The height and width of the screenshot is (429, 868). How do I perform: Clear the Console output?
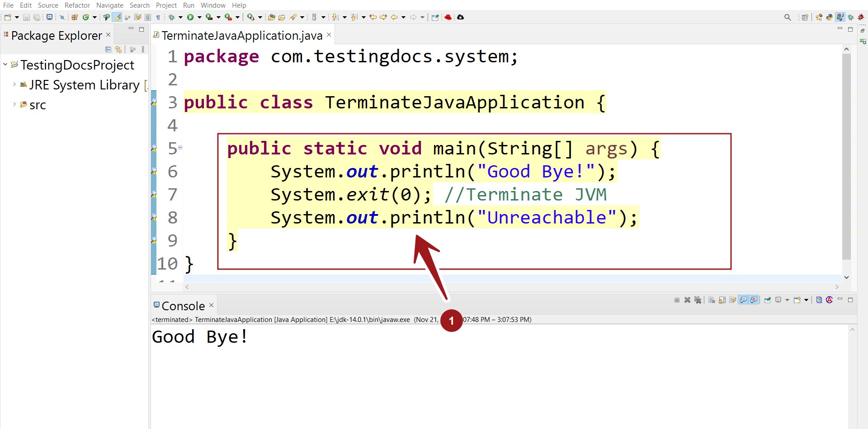click(x=712, y=300)
